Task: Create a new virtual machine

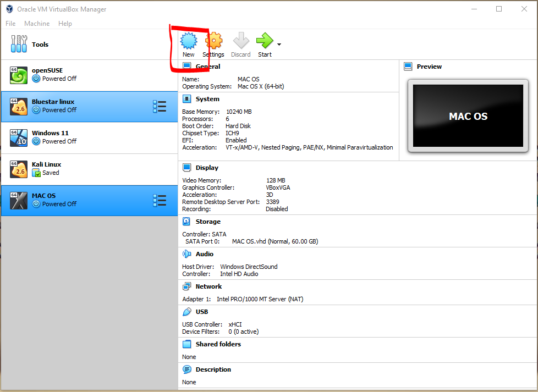Action: click(x=188, y=41)
